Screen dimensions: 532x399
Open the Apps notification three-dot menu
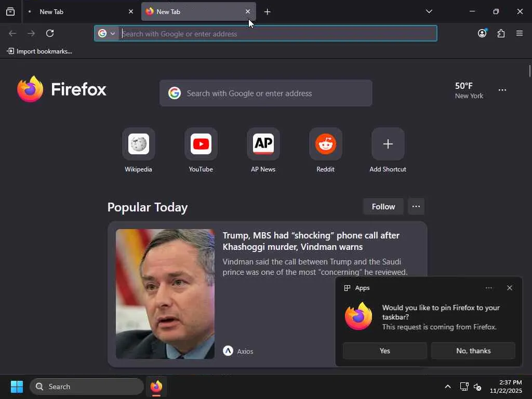pyautogui.click(x=488, y=288)
